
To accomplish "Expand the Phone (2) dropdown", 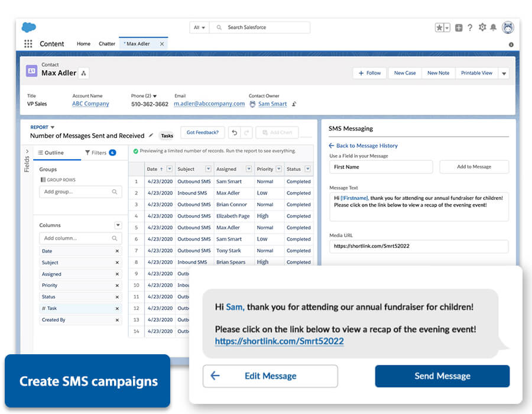I will [x=155, y=96].
